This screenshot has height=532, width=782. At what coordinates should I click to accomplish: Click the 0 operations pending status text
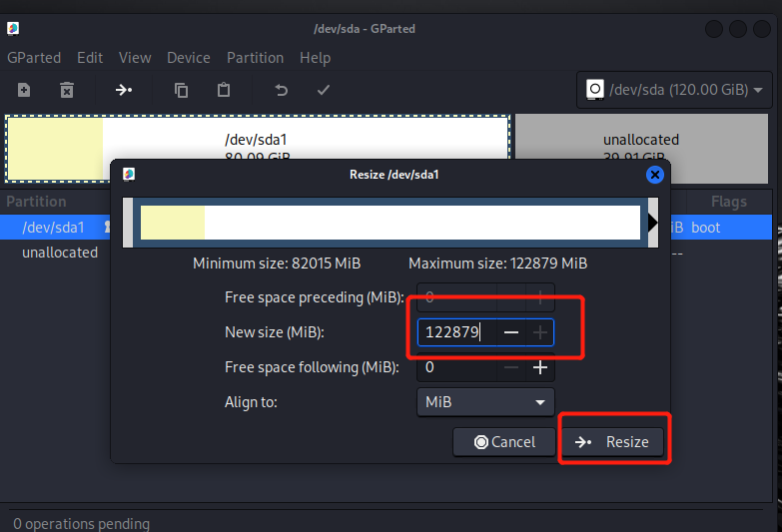(81, 524)
